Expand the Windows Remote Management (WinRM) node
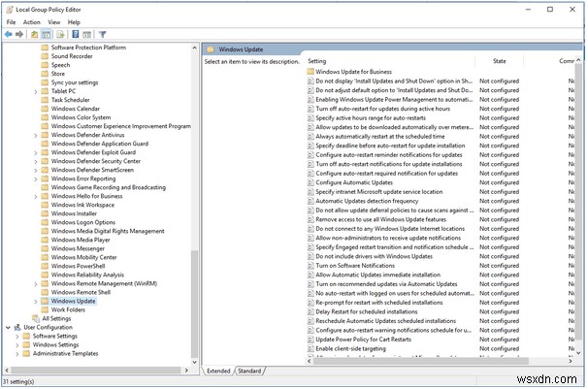 (36, 283)
